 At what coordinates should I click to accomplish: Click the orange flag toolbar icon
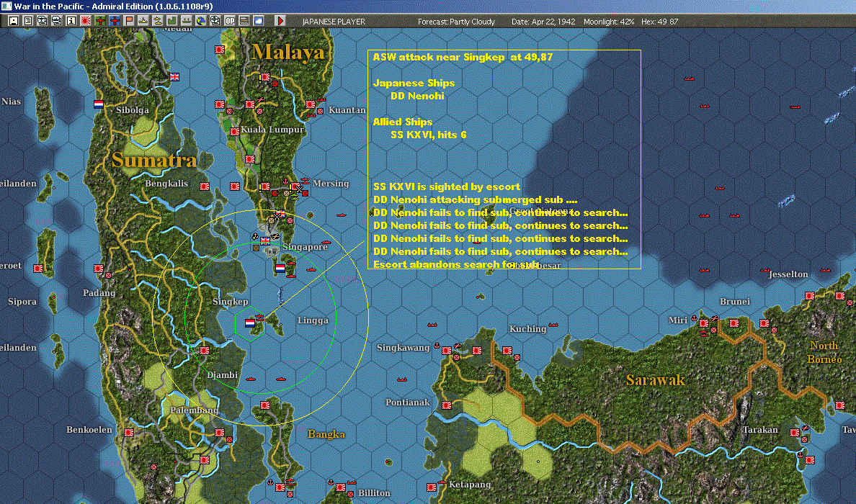click(x=129, y=21)
